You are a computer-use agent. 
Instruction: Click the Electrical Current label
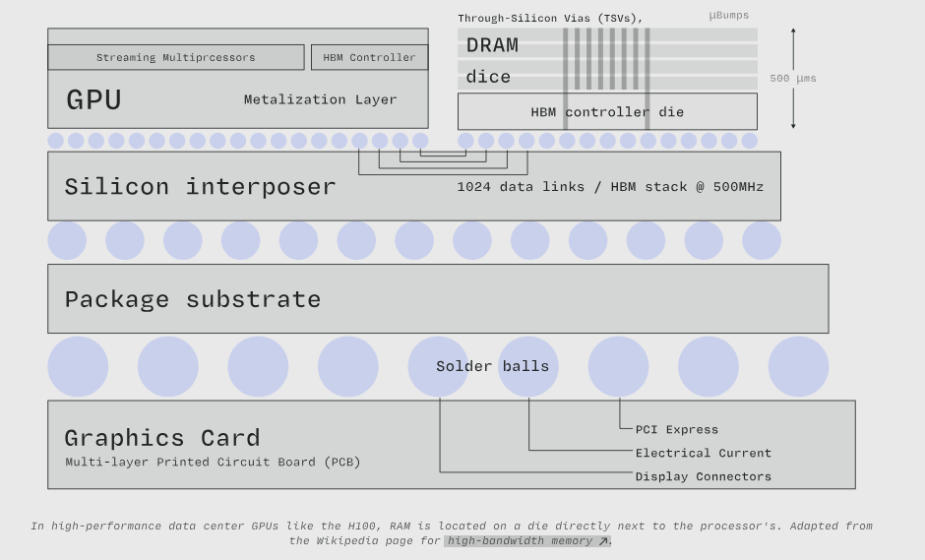coord(703,453)
